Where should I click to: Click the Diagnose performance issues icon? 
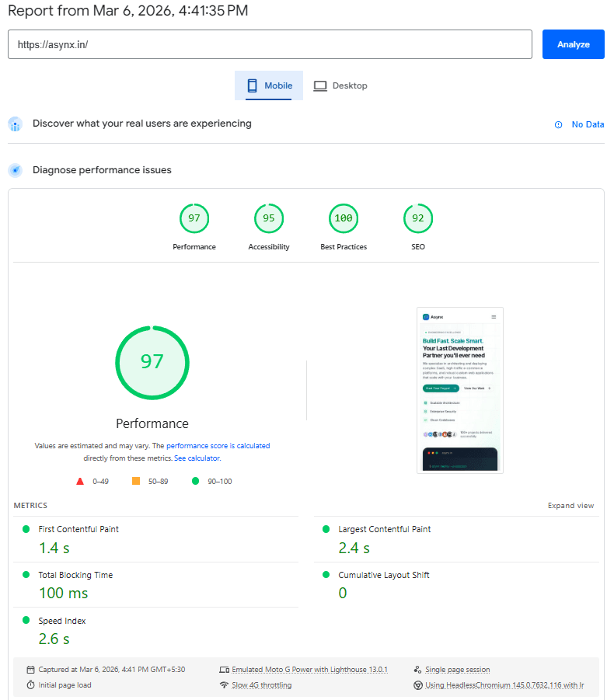click(16, 170)
